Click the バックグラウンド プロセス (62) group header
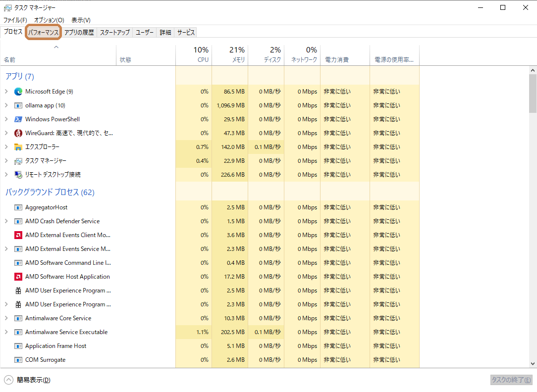The image size is (537, 392). (x=50, y=192)
